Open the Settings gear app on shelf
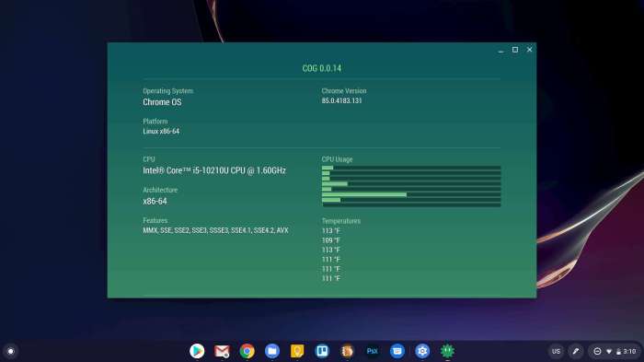 coord(422,351)
